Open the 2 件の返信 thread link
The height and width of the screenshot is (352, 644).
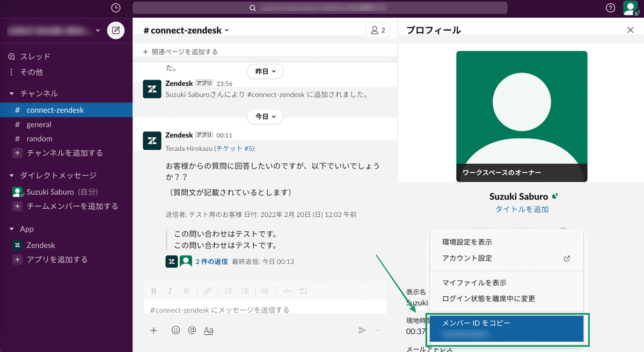coord(211,262)
